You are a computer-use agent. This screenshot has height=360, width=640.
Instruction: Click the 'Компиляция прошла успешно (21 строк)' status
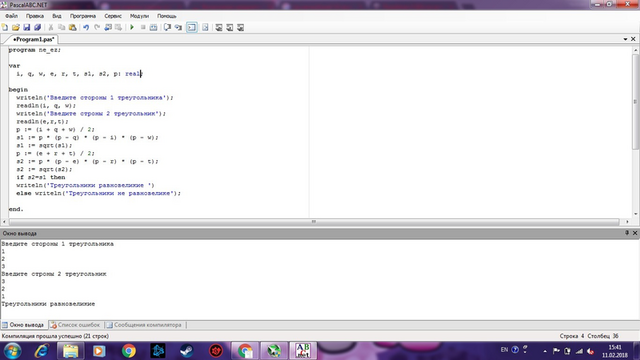55,336
